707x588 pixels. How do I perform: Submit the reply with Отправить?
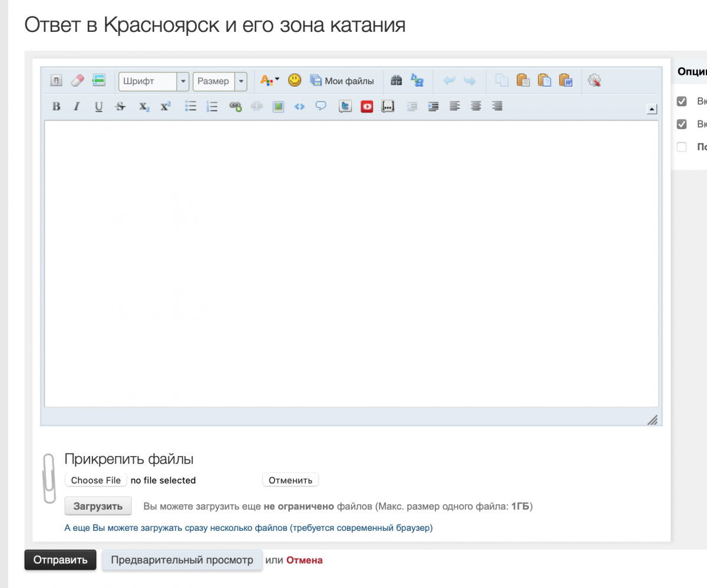[60, 560]
